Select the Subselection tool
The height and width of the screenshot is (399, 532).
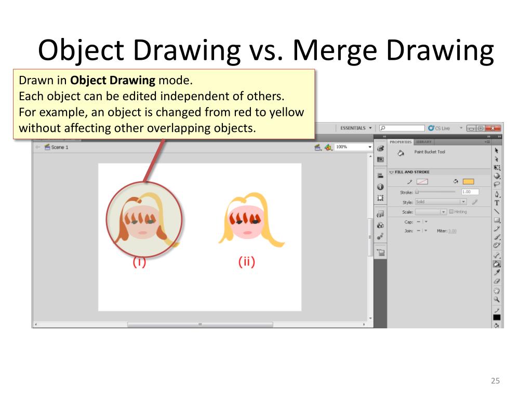click(496, 159)
